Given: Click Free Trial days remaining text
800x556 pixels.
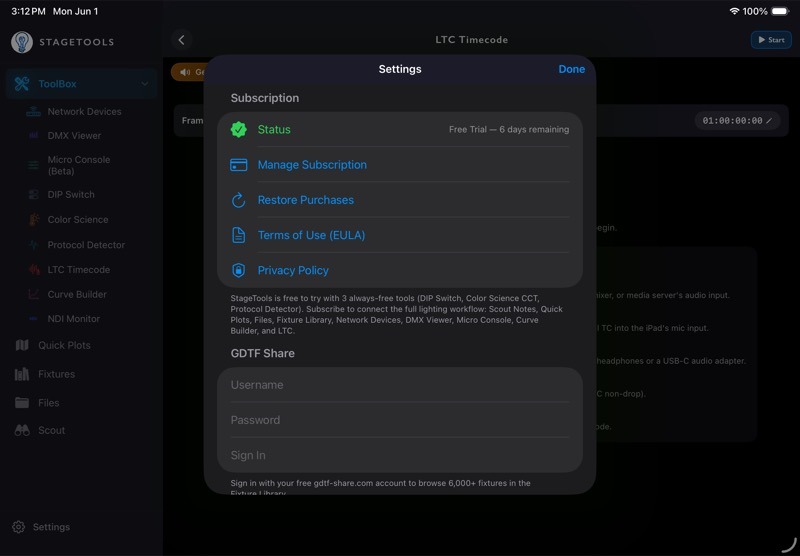Looking at the screenshot, I should point(509,130).
